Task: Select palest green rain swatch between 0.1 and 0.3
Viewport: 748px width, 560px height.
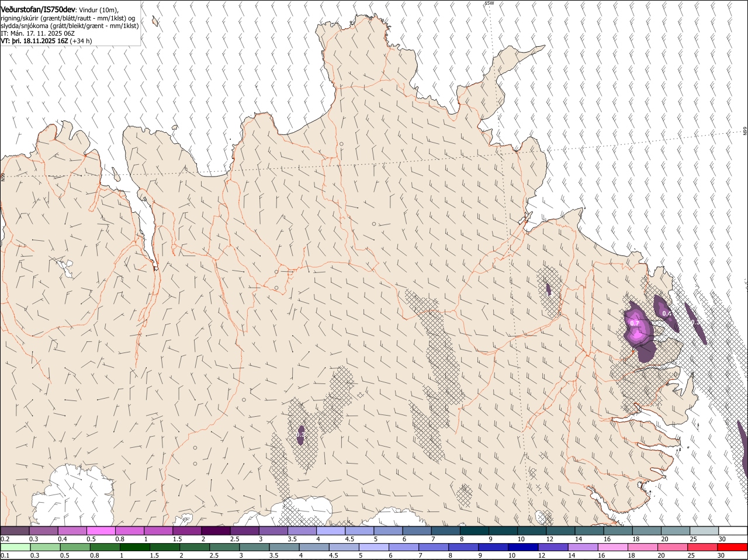Action: point(15,547)
